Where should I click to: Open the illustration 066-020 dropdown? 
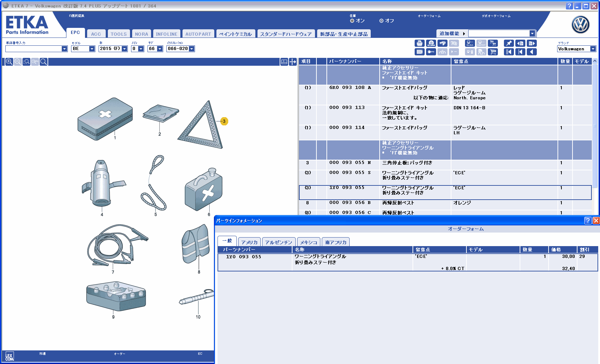click(191, 49)
